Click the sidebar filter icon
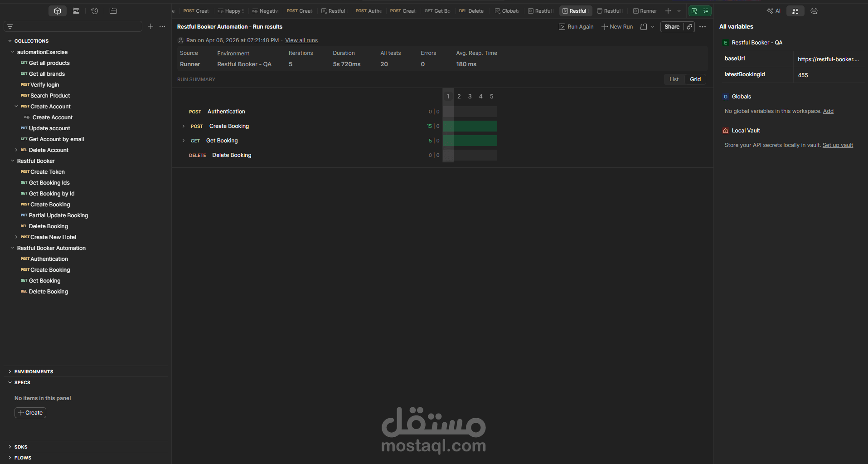Image resolution: width=868 pixels, height=464 pixels. click(10, 27)
